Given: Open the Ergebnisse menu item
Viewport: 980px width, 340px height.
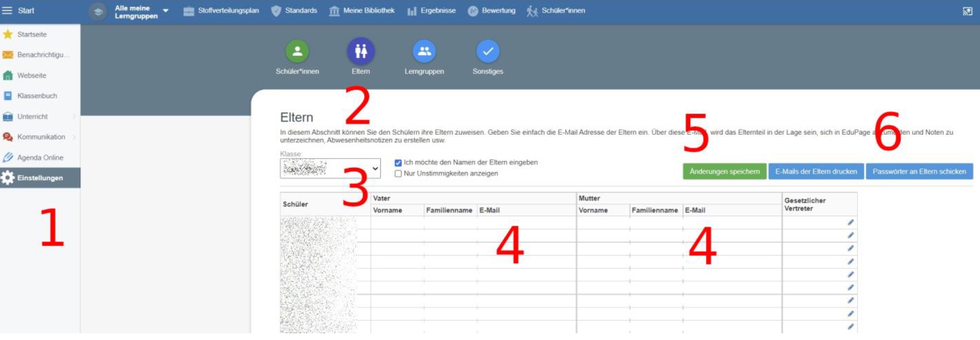Looking at the screenshot, I should [431, 11].
